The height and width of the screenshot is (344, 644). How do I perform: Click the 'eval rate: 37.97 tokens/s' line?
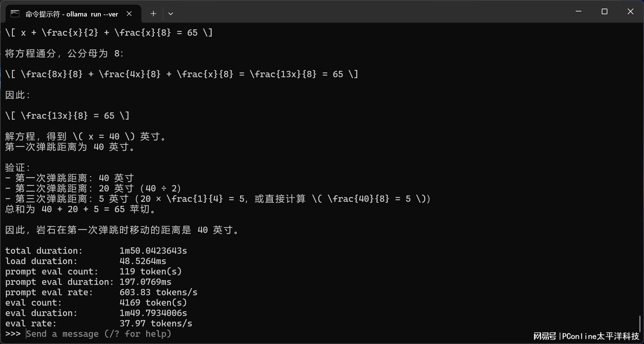coord(99,323)
